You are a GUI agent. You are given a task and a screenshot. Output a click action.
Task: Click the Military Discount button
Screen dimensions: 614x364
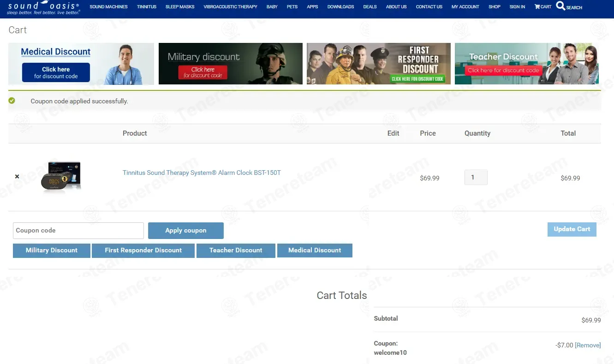[52, 251]
